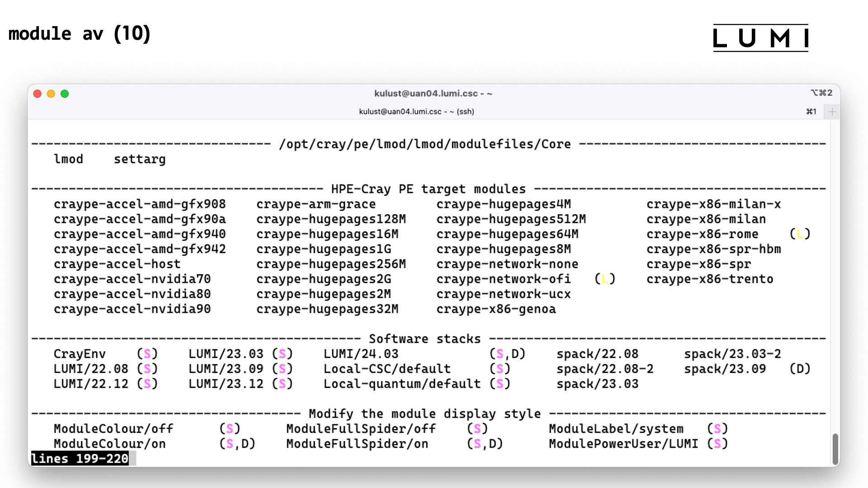Click 'Local-CSC/default' entry

point(387,369)
